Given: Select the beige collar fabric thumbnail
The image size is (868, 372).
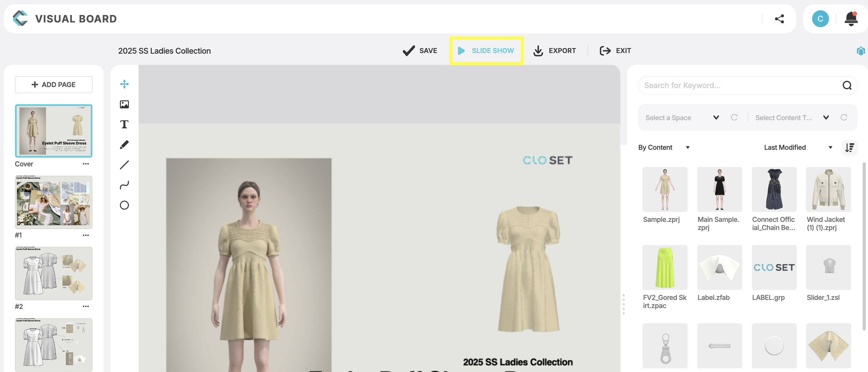Looking at the screenshot, I should pos(829,346).
